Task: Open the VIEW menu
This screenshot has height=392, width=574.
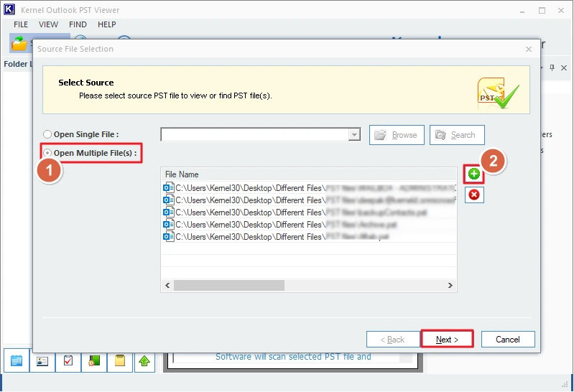Action: pos(48,24)
